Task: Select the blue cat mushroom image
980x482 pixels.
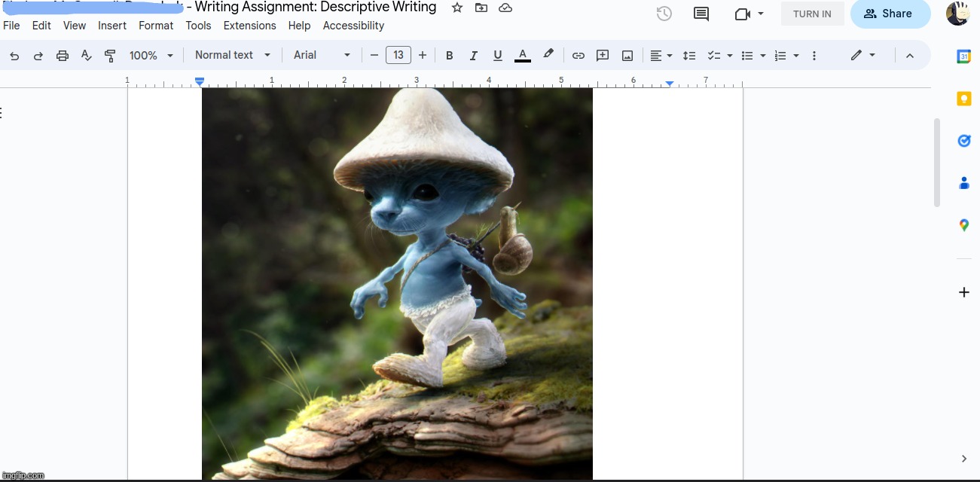Action: [x=397, y=284]
